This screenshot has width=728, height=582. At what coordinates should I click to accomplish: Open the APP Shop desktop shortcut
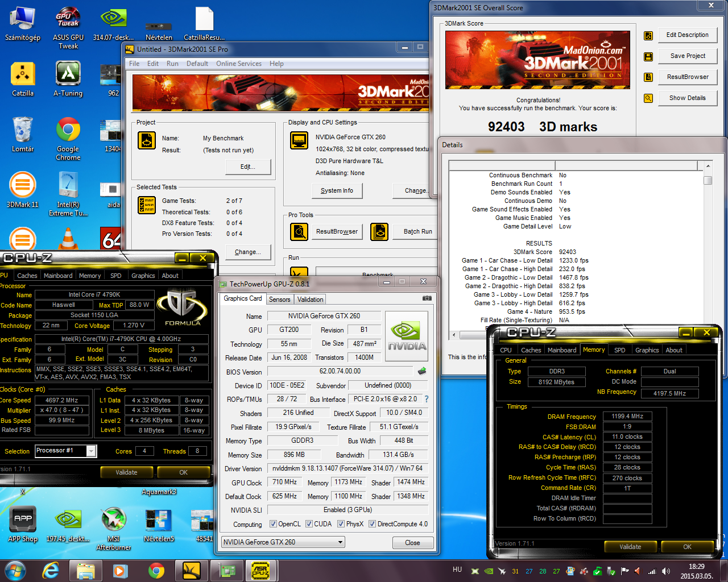tap(23, 524)
